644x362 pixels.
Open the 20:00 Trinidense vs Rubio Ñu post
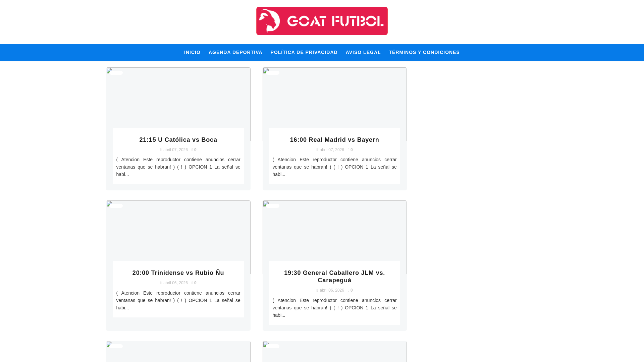[x=178, y=273]
